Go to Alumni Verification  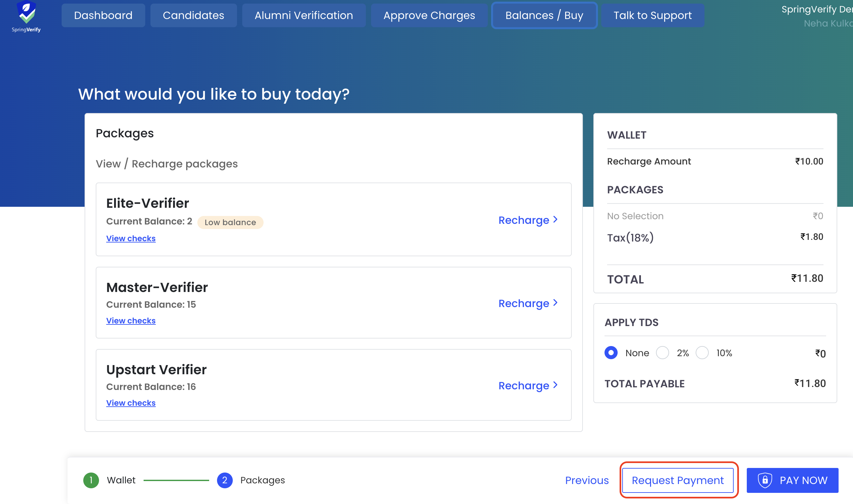(304, 15)
